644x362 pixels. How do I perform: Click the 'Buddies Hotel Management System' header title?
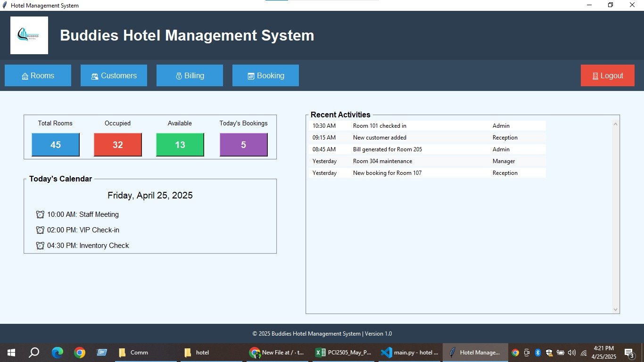pos(187,35)
